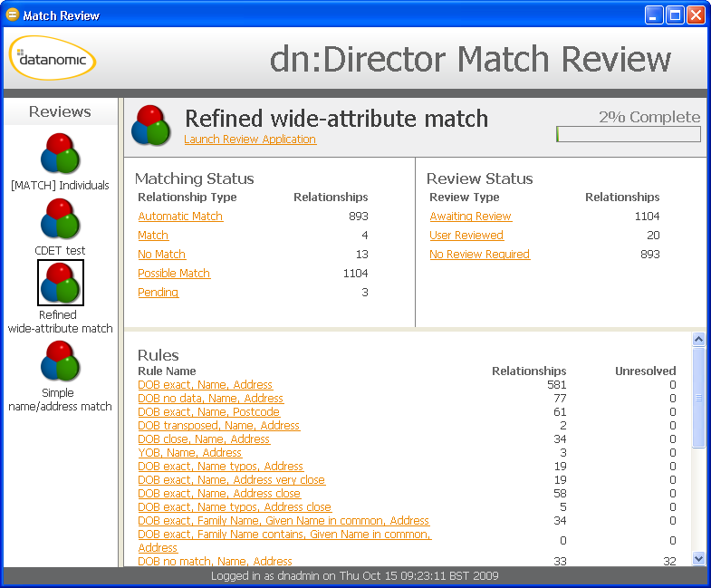Click the datanomic logo

pos(53,59)
